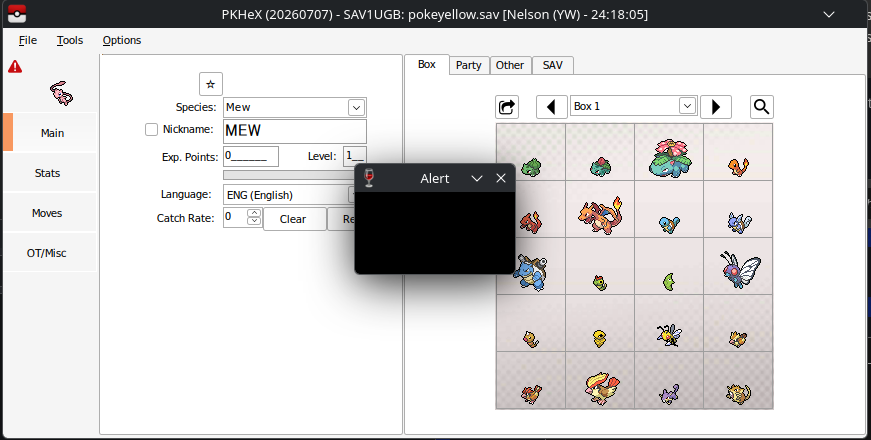The height and width of the screenshot is (440, 871).
Task: Switch to the SAV tab
Action: [553, 65]
